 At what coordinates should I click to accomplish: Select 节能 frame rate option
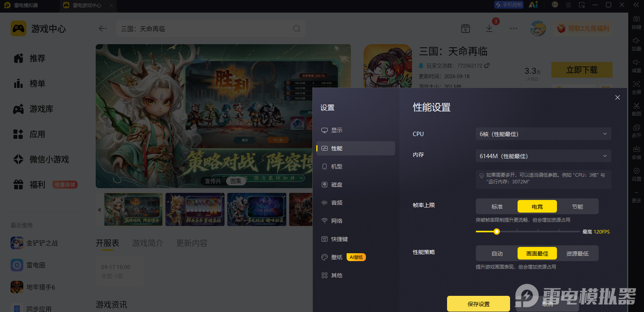point(577,206)
